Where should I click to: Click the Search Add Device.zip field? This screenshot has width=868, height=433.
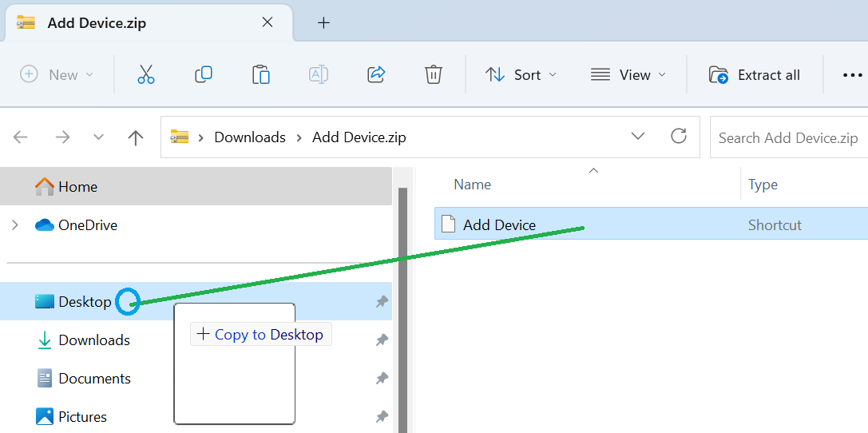coord(788,138)
